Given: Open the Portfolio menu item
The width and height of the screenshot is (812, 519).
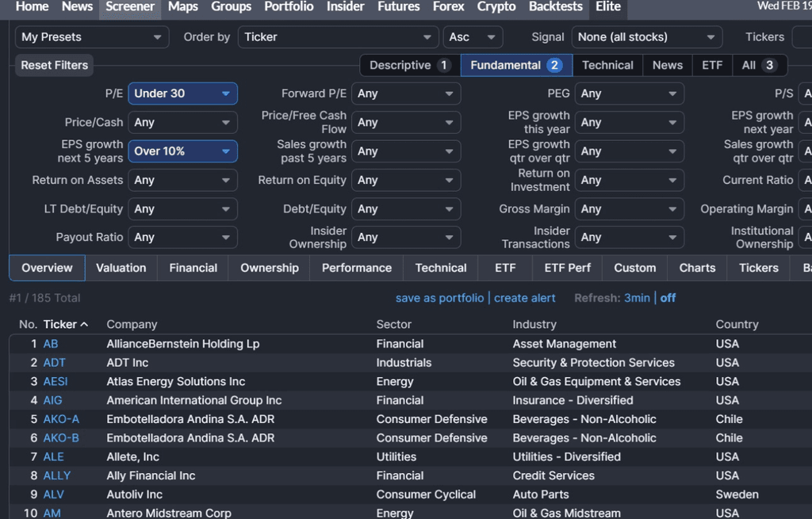Looking at the screenshot, I should point(289,6).
